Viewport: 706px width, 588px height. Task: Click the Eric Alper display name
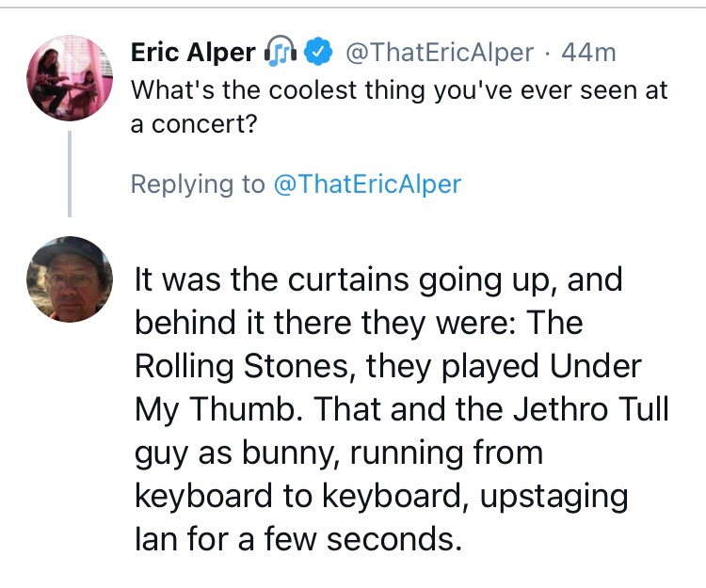point(192,54)
